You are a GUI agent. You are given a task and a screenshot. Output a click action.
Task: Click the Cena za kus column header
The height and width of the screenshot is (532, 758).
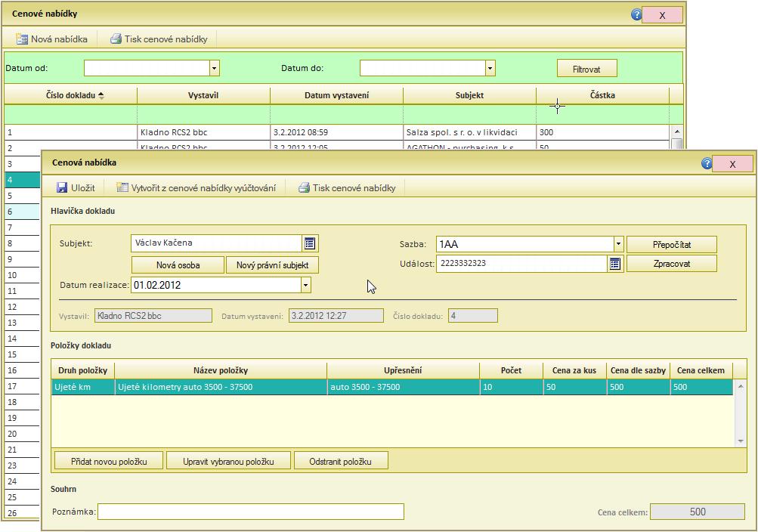574,370
